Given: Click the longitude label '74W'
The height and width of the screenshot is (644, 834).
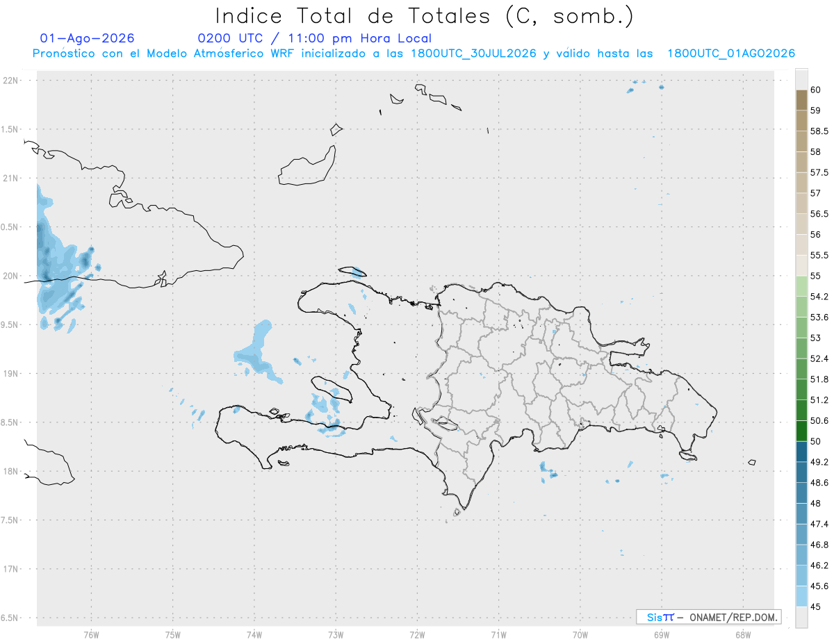Looking at the screenshot, I should pyautogui.click(x=254, y=635).
